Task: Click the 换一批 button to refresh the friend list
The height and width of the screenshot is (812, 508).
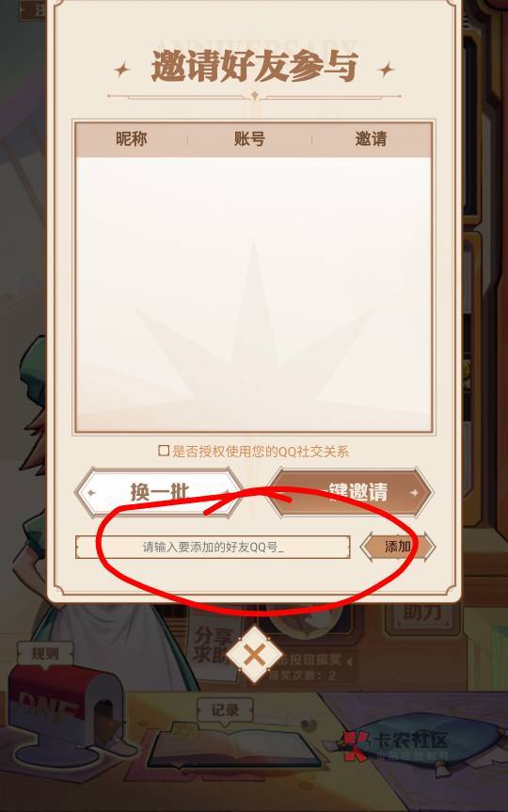Action: 160,492
